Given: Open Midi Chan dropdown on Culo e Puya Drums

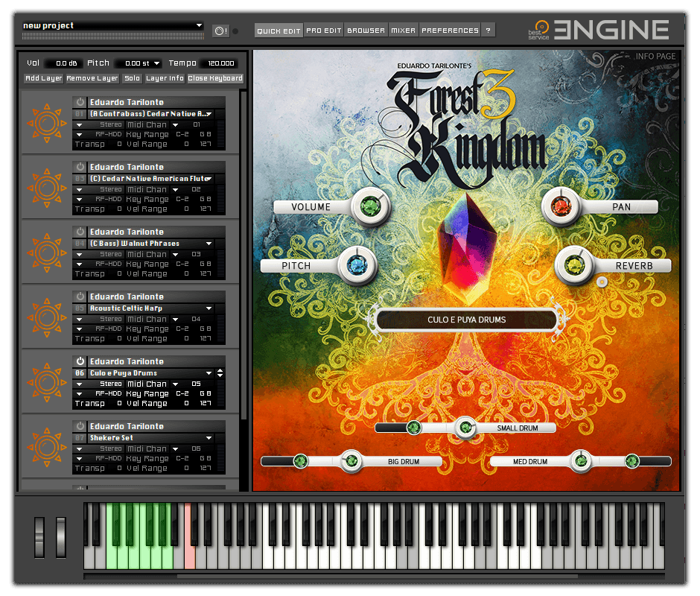Looking at the screenshot, I should point(176,384).
